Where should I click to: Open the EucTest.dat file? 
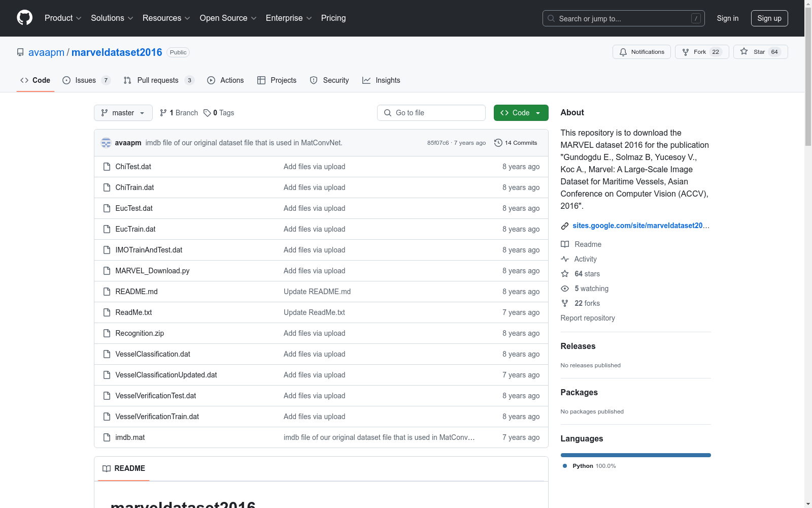point(134,208)
